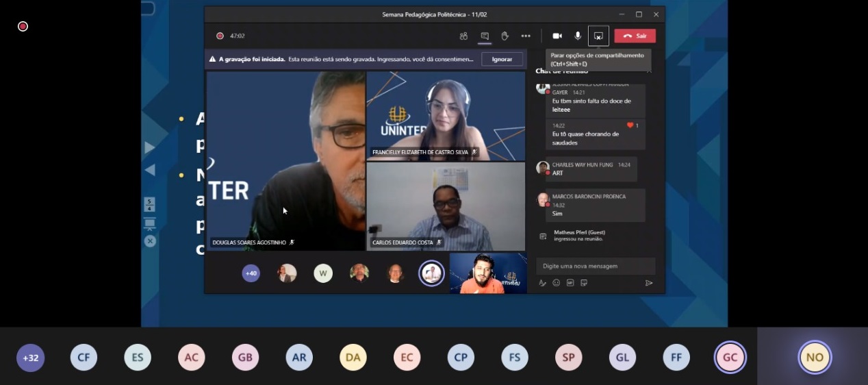Stop screen sharing via share icon

[x=598, y=36]
